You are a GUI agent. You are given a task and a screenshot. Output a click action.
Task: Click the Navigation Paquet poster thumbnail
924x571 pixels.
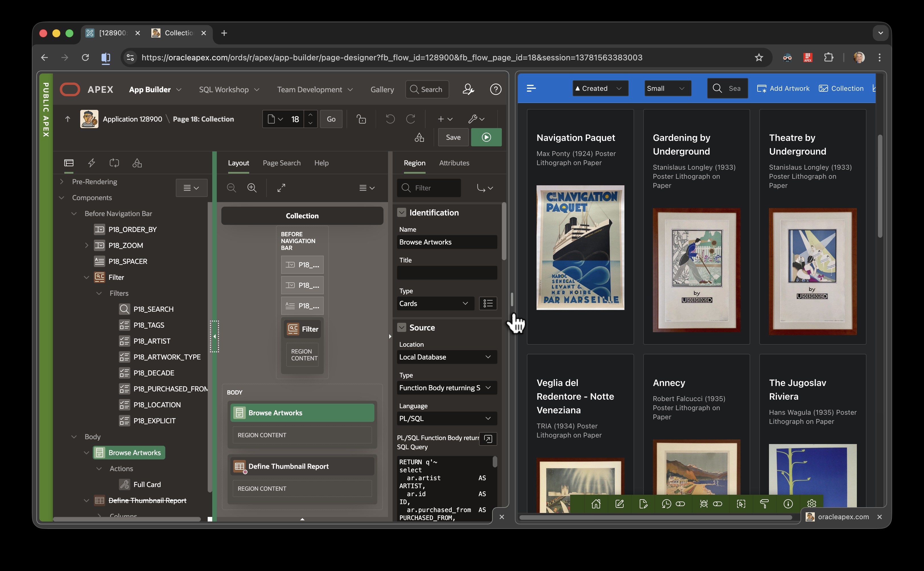(x=580, y=247)
